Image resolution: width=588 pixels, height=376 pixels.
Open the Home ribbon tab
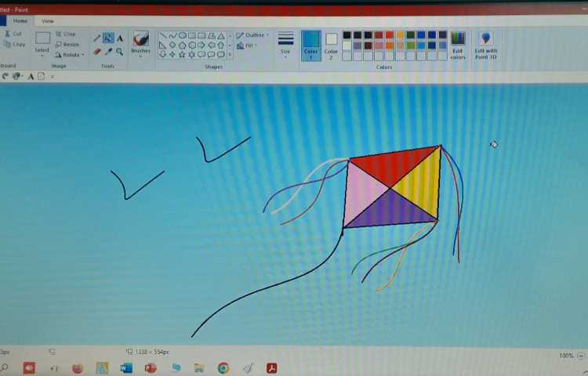tap(20, 21)
